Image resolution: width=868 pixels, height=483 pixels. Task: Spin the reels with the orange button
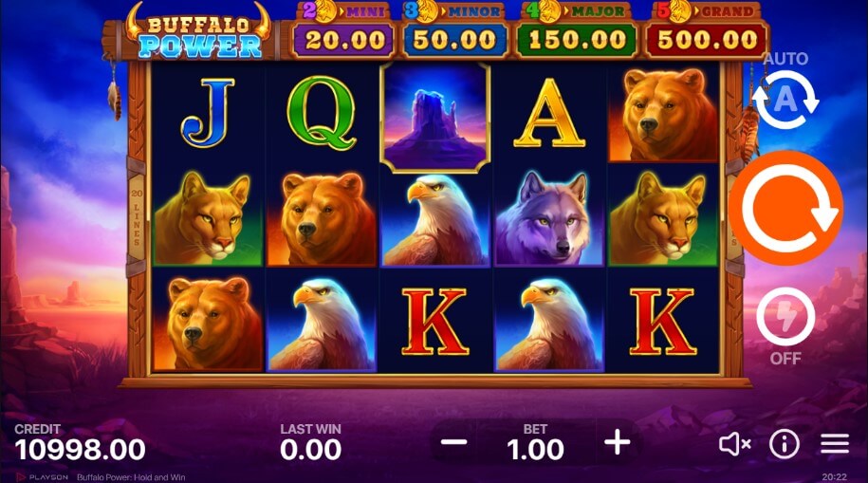point(785,208)
